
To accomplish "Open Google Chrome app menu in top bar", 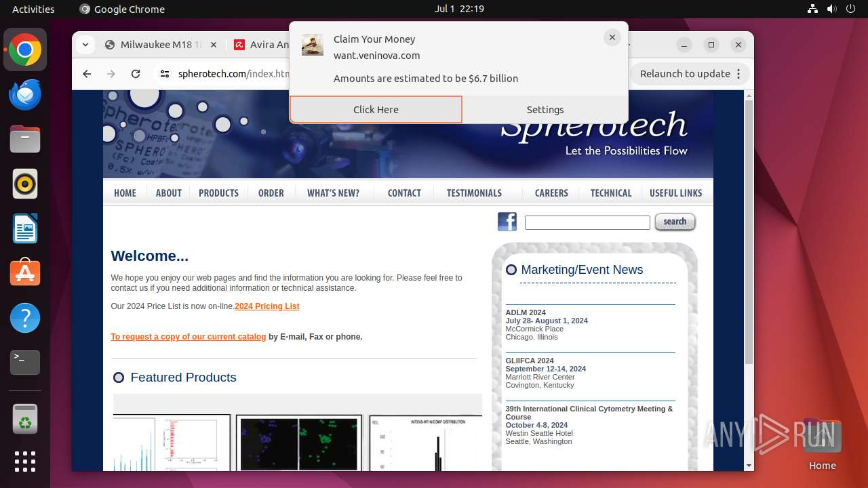I will click(122, 9).
